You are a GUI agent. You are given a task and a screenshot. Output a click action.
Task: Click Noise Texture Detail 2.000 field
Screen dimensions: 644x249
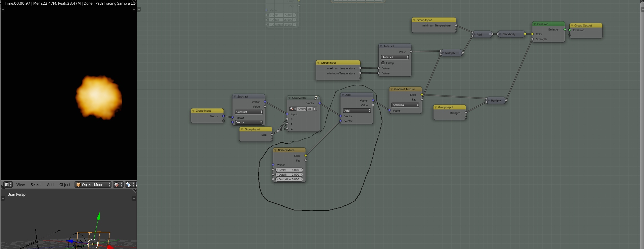289,175
